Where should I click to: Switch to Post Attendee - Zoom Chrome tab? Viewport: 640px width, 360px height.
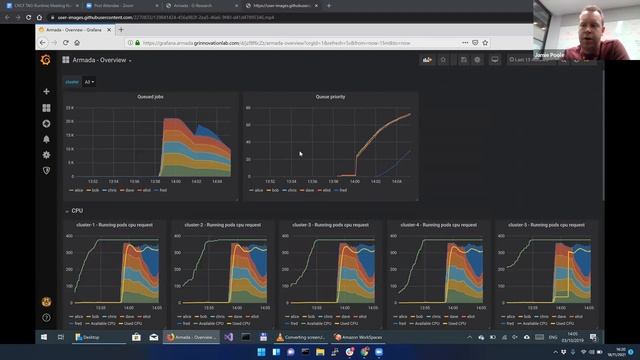click(122, 6)
